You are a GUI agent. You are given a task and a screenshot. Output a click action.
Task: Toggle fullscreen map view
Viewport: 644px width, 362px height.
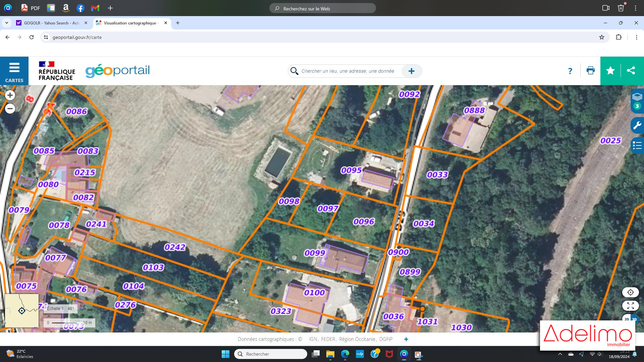pos(630,306)
